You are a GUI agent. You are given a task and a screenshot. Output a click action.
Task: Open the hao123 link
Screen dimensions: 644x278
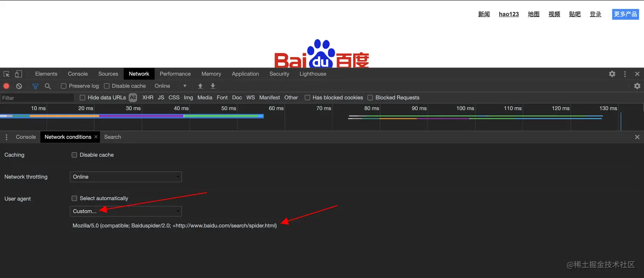[x=509, y=14]
